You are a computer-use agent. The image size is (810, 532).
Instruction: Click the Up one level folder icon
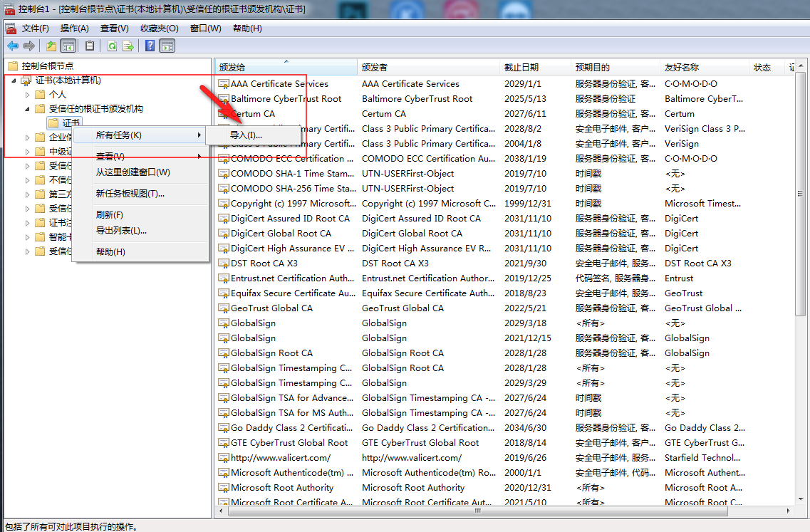click(x=51, y=46)
